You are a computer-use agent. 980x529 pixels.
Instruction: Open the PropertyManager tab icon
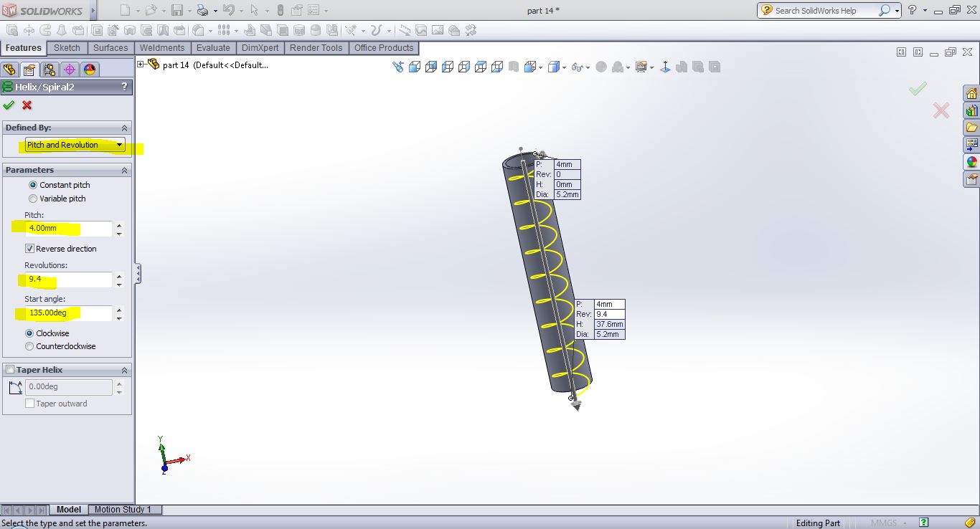pos(29,70)
